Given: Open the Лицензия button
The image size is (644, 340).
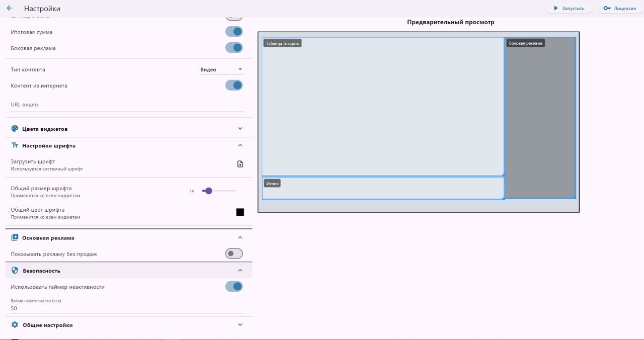Looking at the screenshot, I should coord(620,9).
